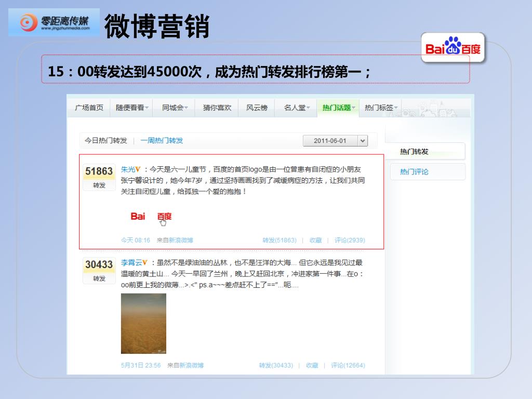This screenshot has width=532, height=399.
Task: Switch to 一周热门转发 view
Action: point(162,140)
